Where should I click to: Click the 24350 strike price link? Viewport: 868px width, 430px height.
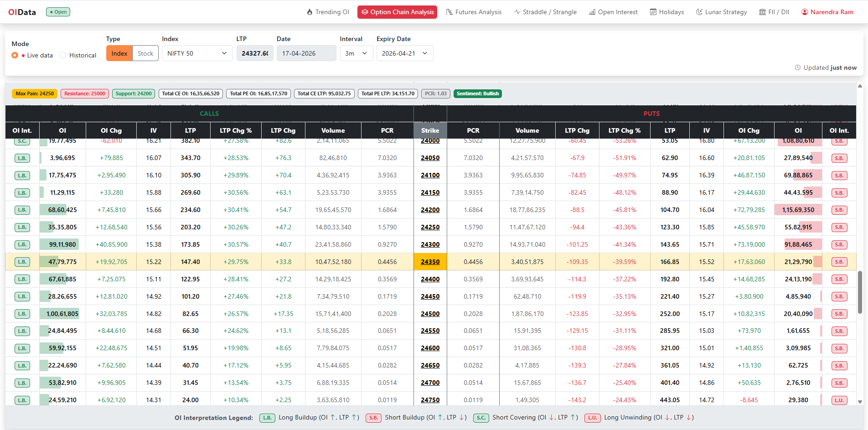point(430,262)
